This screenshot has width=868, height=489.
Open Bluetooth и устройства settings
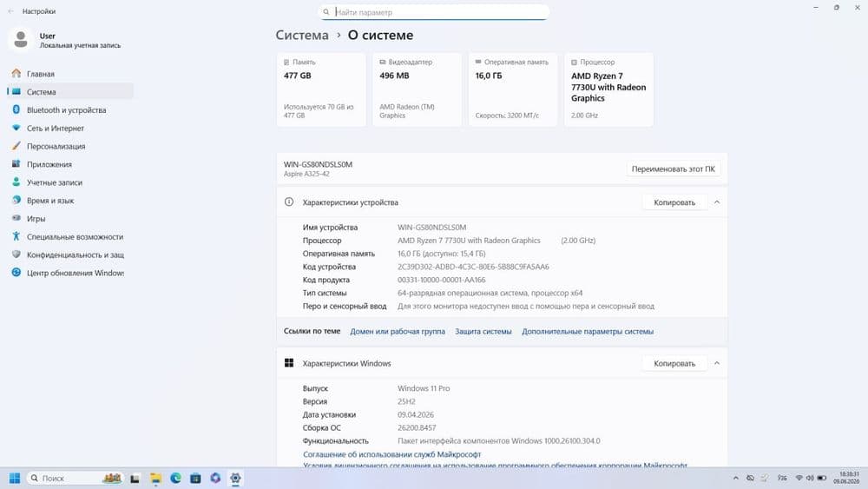click(x=70, y=110)
